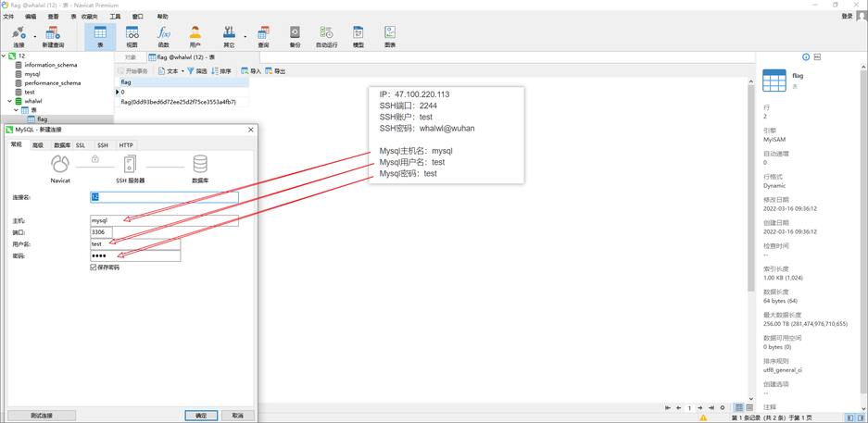Collapse the connection 12 tree node
This screenshot has height=423, width=868.
[x=4, y=56]
